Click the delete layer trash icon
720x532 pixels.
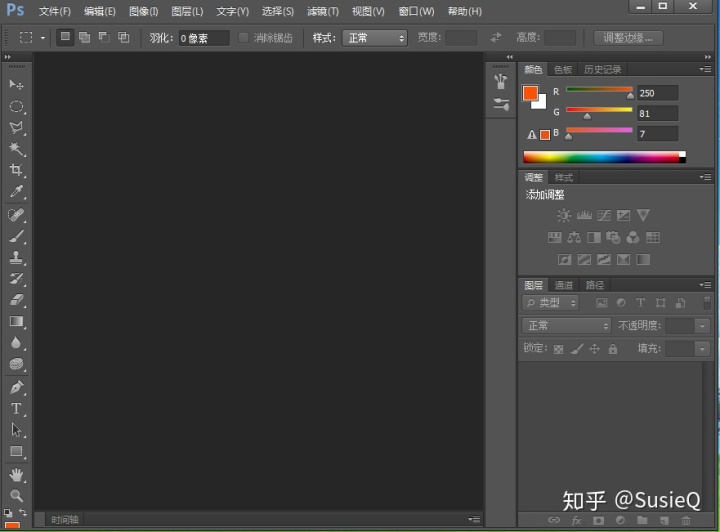tap(686, 520)
